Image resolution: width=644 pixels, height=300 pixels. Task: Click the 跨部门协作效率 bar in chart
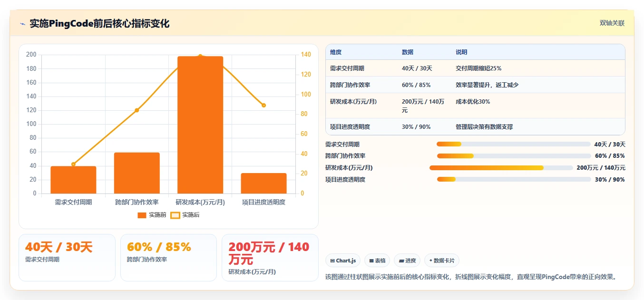[x=137, y=173]
